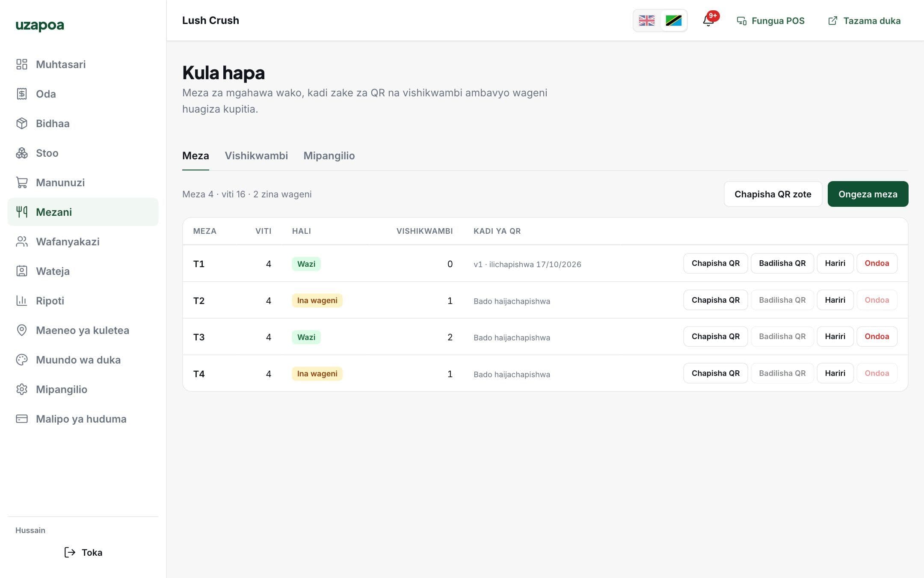Click Chapisha QR zote button

click(773, 194)
